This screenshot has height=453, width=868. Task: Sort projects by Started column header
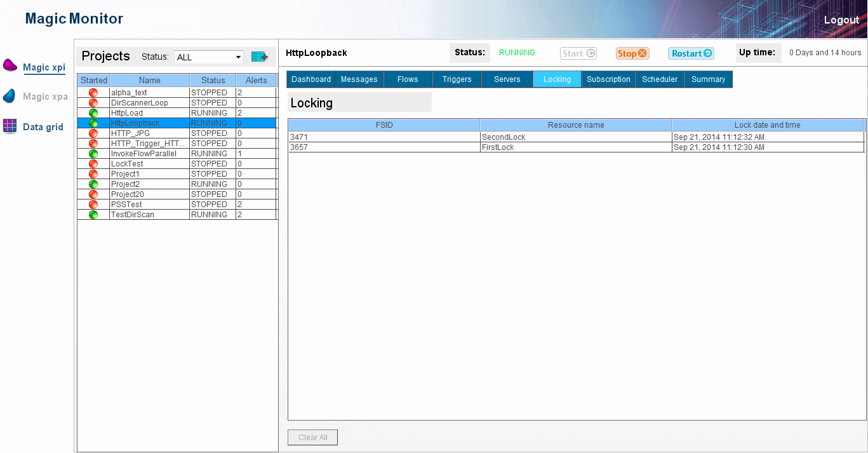coord(94,81)
